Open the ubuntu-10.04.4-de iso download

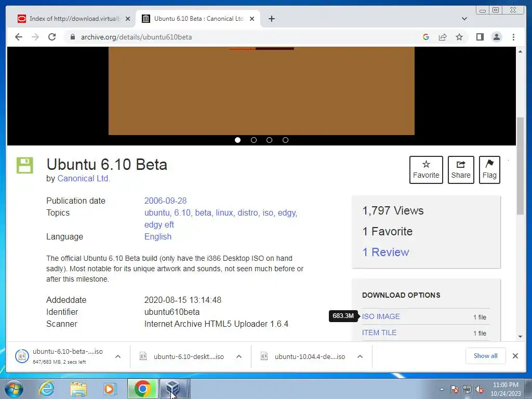303,356
